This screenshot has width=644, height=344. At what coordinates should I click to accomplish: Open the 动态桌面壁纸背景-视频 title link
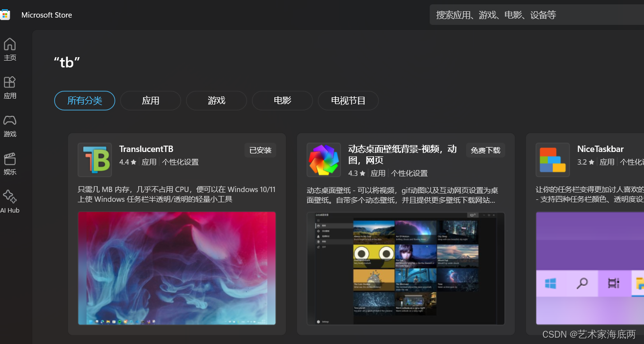pos(403,154)
